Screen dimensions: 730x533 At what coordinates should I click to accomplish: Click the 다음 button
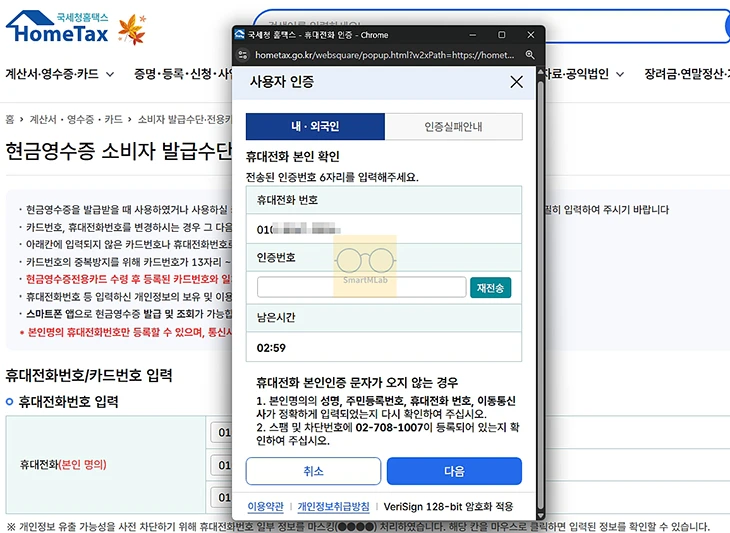(x=454, y=471)
